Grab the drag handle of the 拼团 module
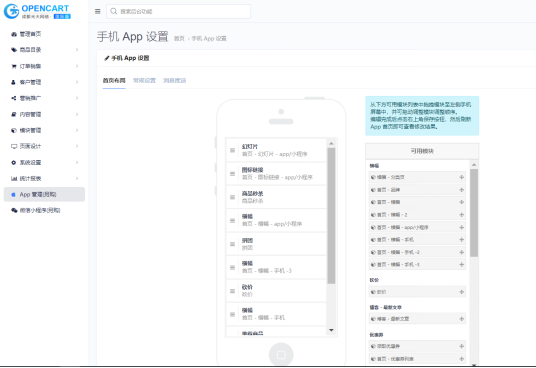The width and height of the screenshot is (536, 368). [x=232, y=244]
